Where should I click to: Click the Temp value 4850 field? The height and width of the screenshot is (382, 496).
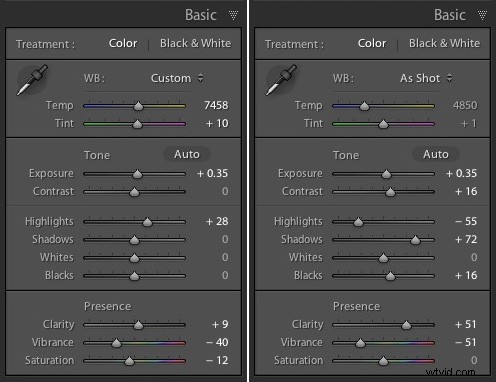coord(465,105)
